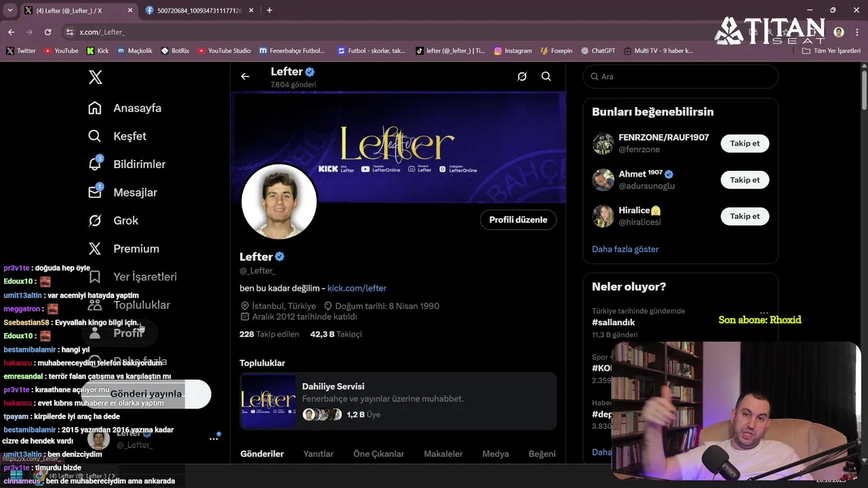Open the YouTube Studio bookmark

[224, 51]
